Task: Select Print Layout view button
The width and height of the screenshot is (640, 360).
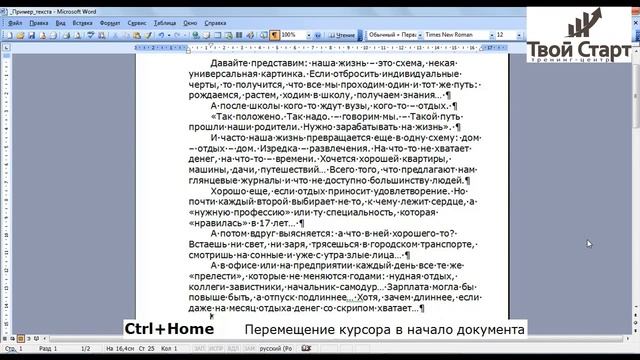Action: point(20,338)
